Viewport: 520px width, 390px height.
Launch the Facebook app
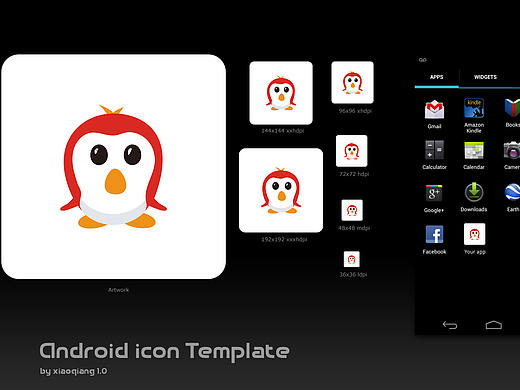(434, 234)
